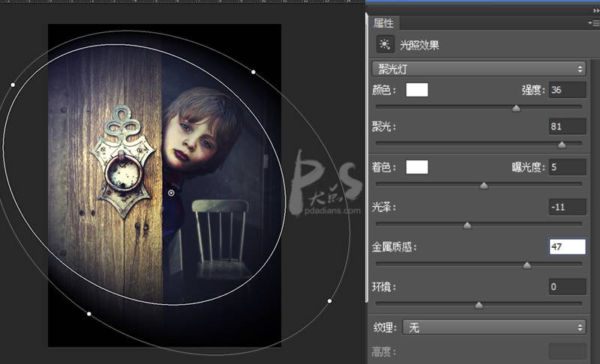Click the 金属质感 slider handle
The image size is (600, 364).
[x=527, y=265]
